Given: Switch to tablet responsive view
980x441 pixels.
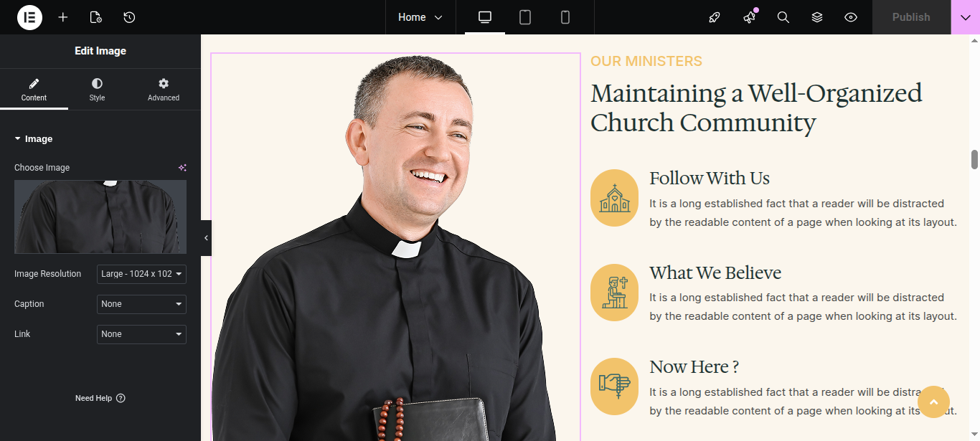Looking at the screenshot, I should coord(525,17).
